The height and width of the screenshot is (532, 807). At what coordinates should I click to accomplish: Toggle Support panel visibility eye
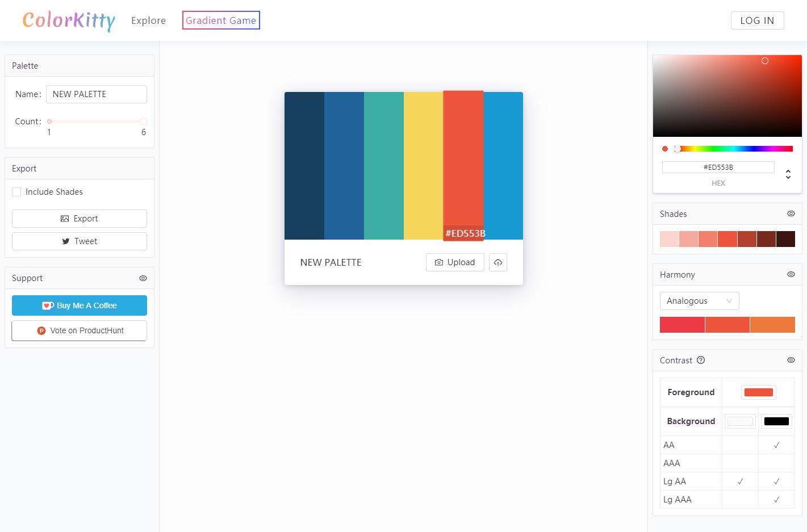(143, 278)
